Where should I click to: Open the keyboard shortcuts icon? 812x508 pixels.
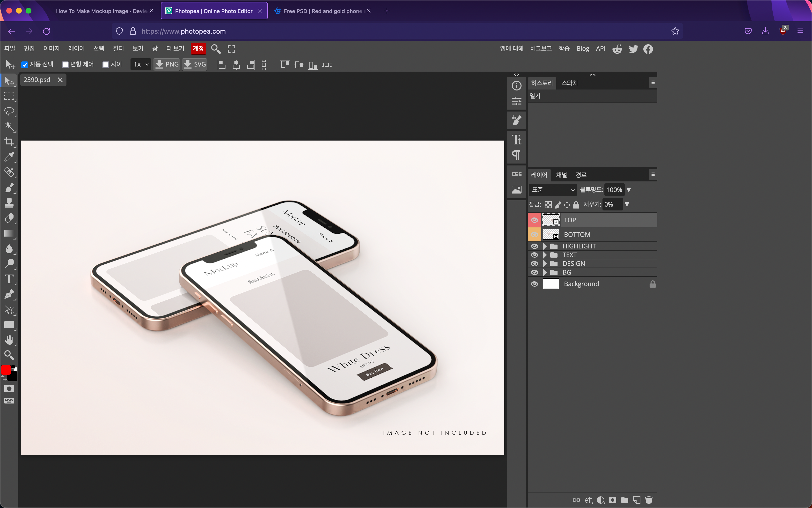pos(9,401)
